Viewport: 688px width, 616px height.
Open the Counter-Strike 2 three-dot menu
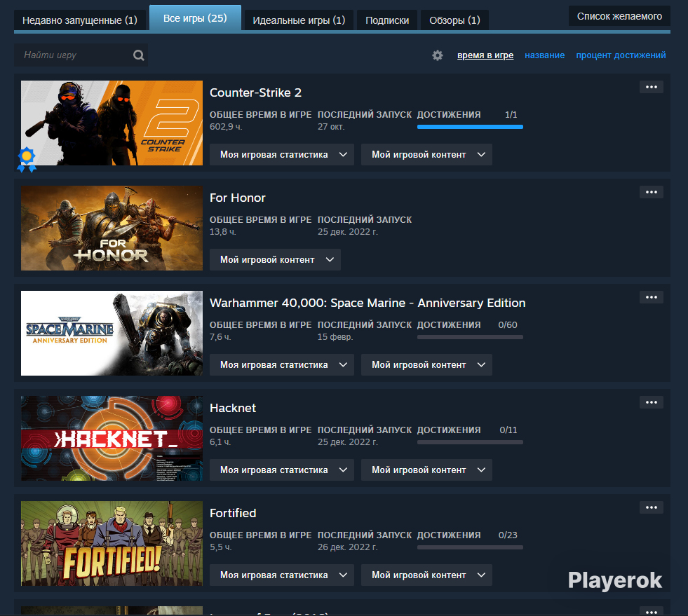[651, 87]
